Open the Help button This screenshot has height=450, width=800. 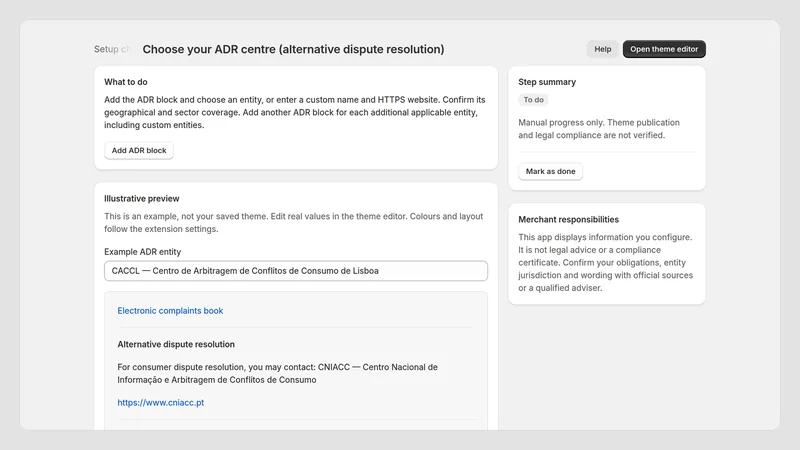tap(602, 49)
